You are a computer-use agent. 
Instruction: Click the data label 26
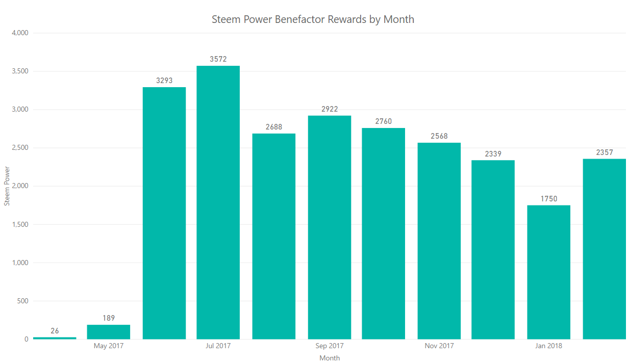coord(55,331)
